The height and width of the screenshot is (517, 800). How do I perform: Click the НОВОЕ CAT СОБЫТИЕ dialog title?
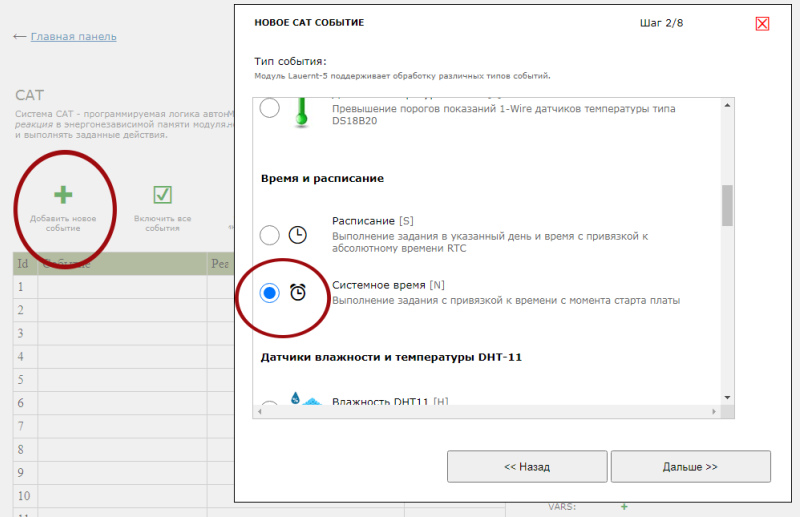[309, 22]
